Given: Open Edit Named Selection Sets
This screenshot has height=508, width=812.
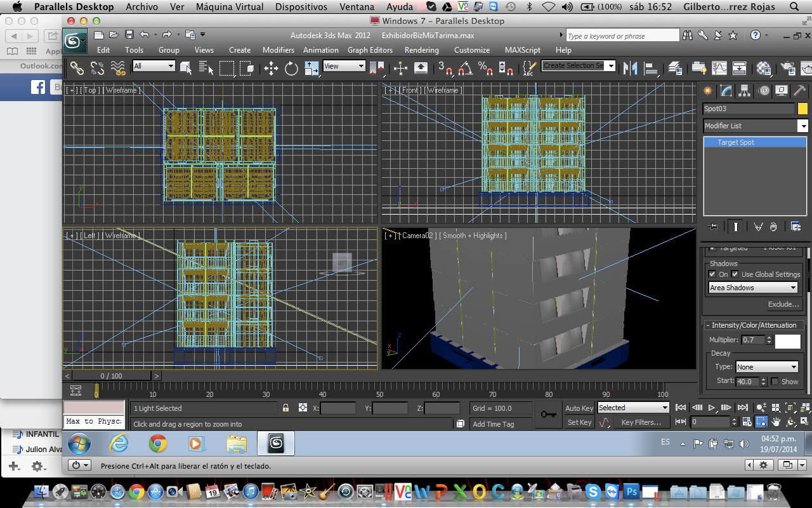Looking at the screenshot, I should [x=528, y=67].
